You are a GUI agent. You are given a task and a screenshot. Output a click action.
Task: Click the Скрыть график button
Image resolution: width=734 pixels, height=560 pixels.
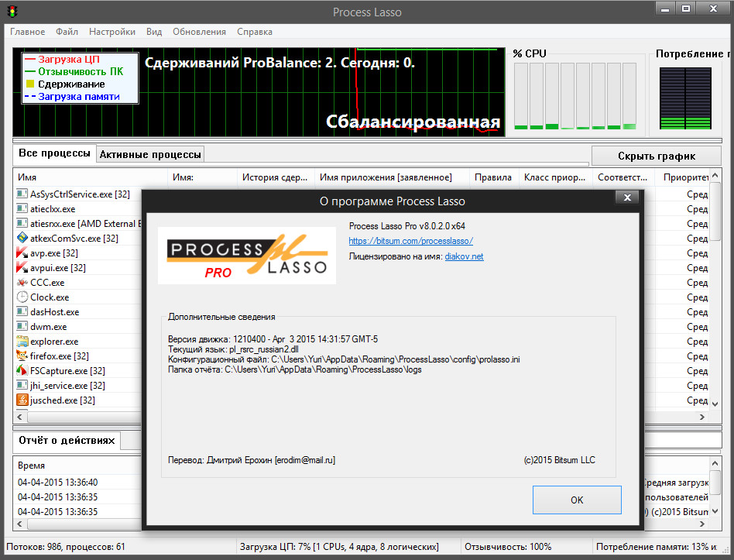coord(657,156)
